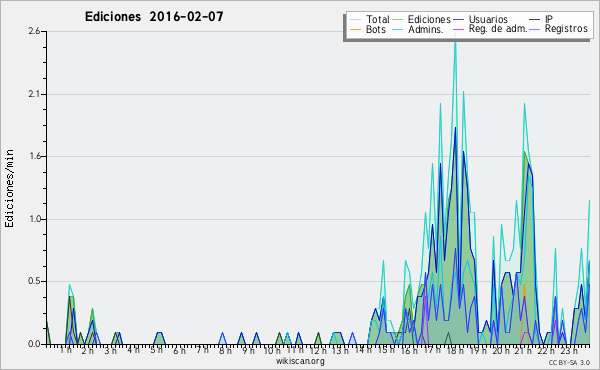
Task: Click the y-axis value 1.0
Action: (34, 219)
